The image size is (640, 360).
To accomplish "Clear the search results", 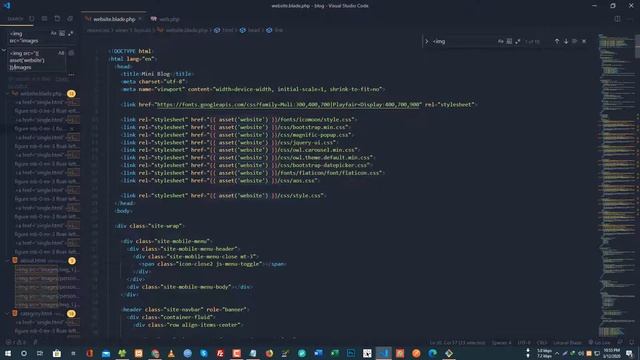I will [x=44, y=19].
